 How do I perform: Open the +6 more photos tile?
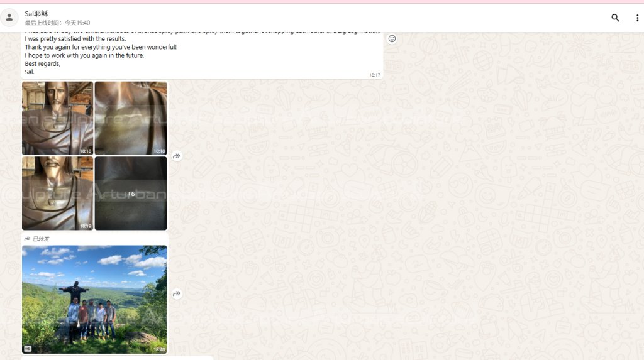point(131,193)
